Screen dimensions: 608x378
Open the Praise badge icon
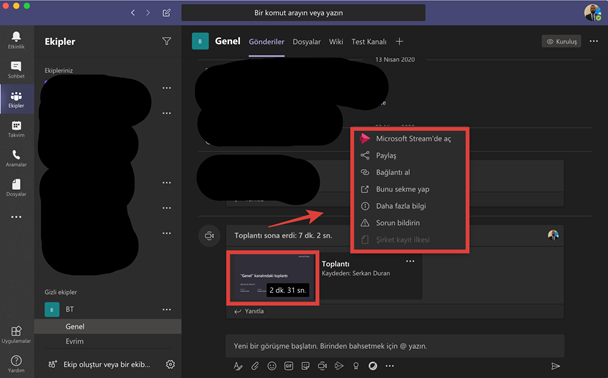coord(356,366)
